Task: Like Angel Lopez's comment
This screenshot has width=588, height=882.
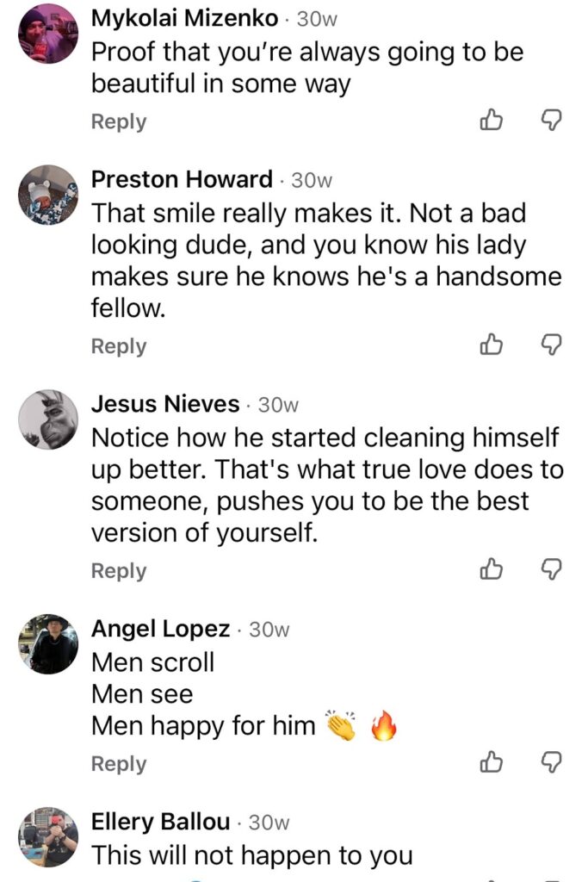Action: [x=491, y=762]
